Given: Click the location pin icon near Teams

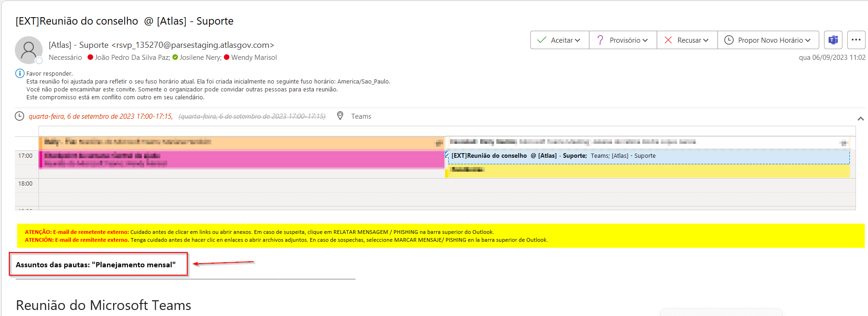Looking at the screenshot, I should (340, 116).
